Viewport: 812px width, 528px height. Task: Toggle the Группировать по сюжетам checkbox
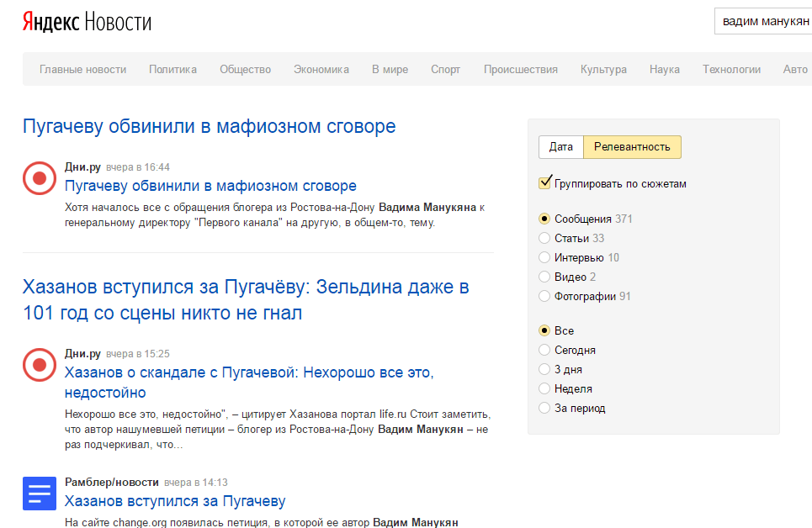click(545, 183)
